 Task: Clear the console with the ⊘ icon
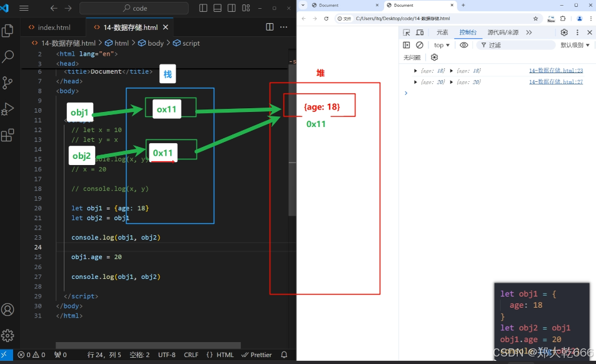(x=419, y=44)
